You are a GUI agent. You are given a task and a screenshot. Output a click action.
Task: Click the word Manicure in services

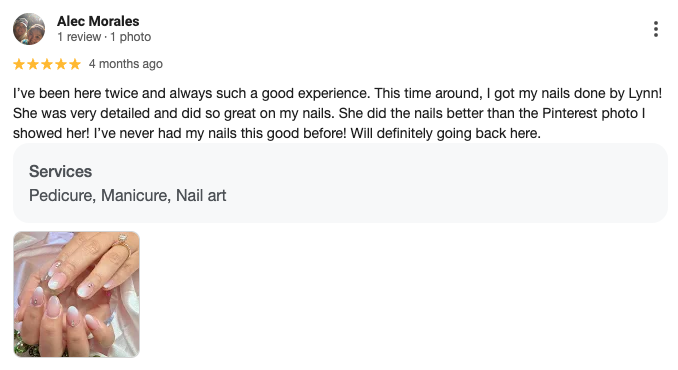(136, 195)
